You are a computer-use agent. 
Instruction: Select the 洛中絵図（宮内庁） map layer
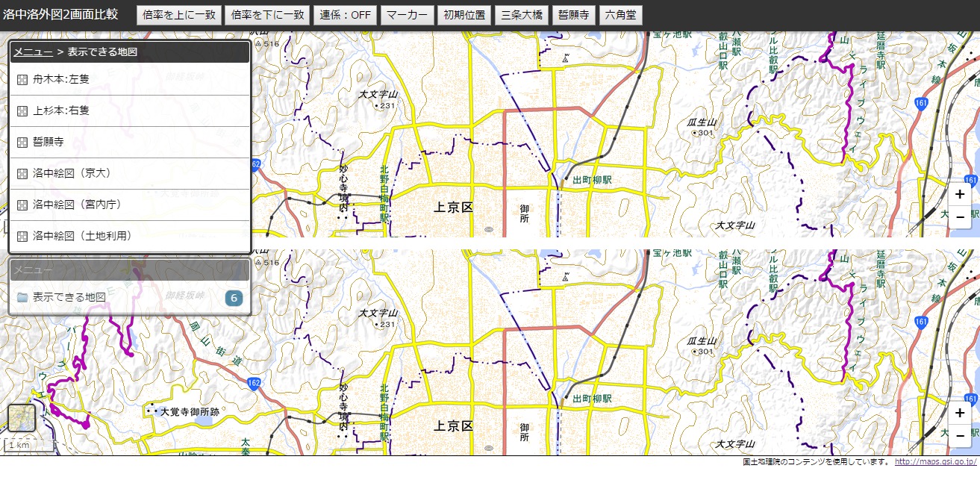tap(129, 205)
